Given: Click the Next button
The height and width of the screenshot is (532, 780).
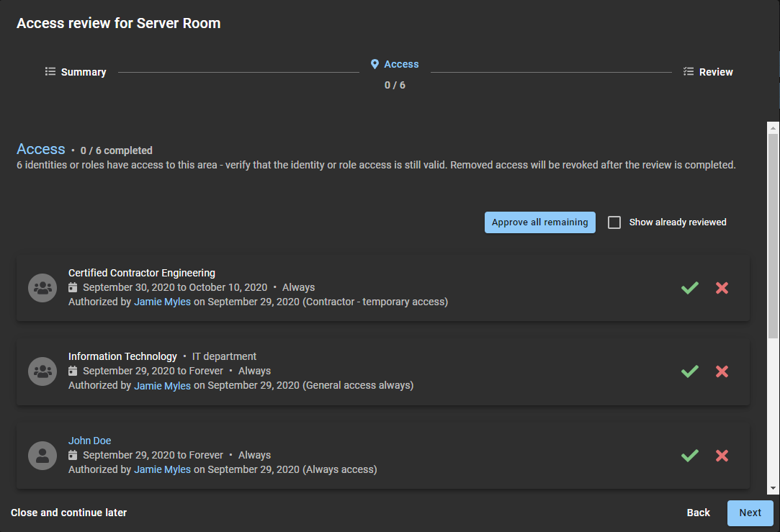Looking at the screenshot, I should [750, 513].
